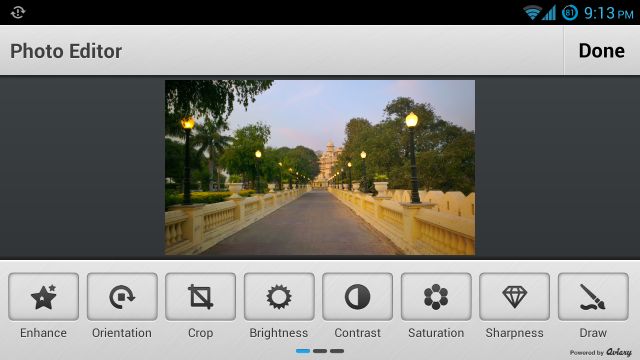
Task: Tap the Enhance label text
Action: 43,333
